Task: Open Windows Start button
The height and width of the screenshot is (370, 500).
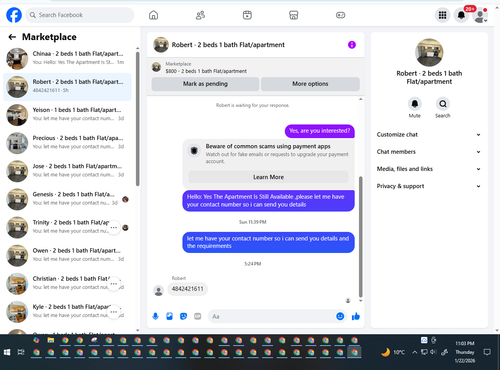Action: coord(7,352)
